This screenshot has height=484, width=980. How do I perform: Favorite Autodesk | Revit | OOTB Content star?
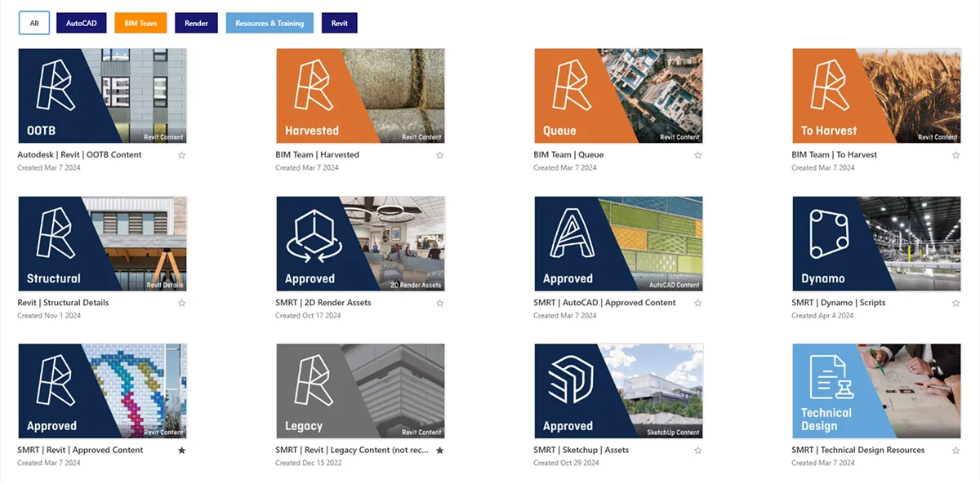(x=181, y=155)
